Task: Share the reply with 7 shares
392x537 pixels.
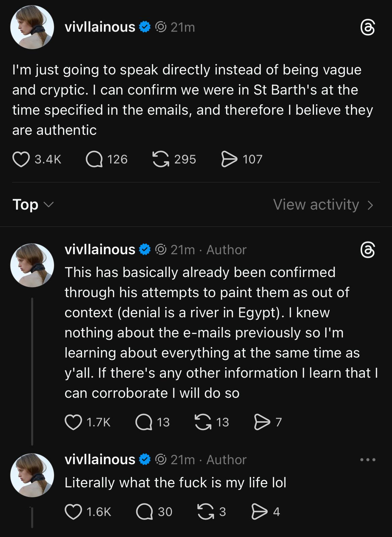Action: point(262,422)
